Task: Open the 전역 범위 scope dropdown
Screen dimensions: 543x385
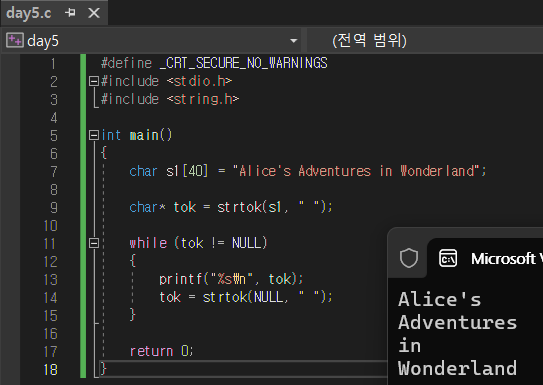Action: pos(425,41)
